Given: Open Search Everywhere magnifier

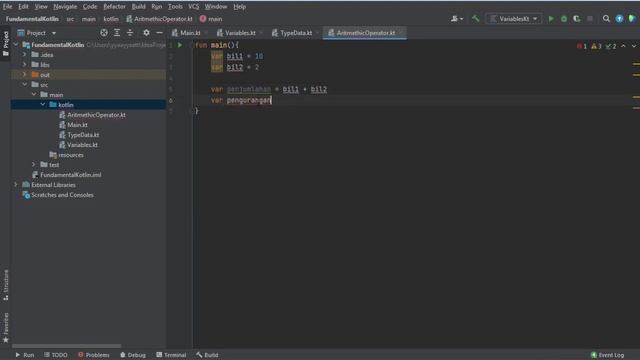Looking at the screenshot, I should (606, 19).
